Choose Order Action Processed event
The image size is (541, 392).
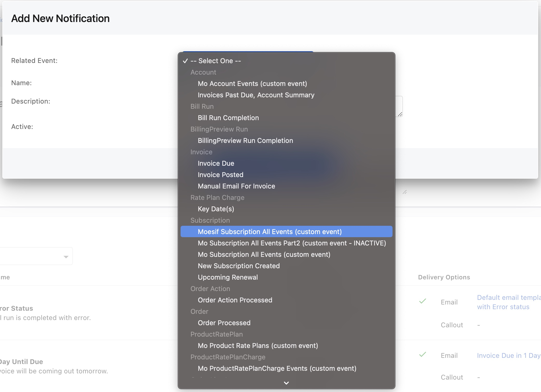pos(235,300)
